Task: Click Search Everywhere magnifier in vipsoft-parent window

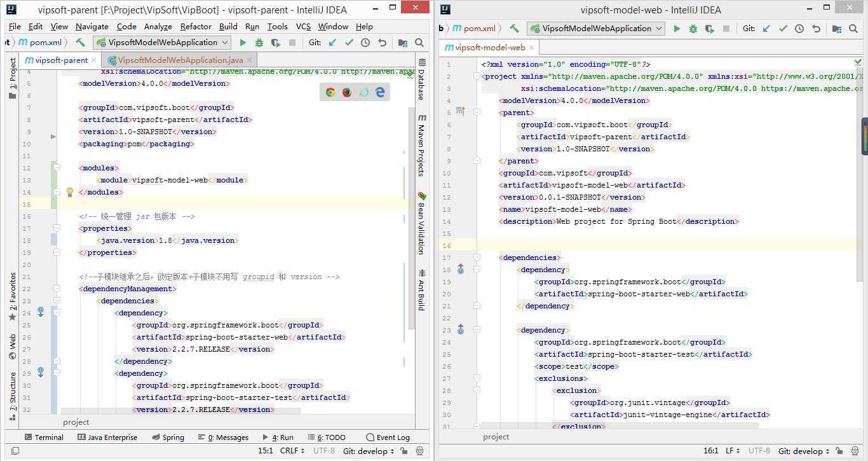Action: tap(419, 43)
